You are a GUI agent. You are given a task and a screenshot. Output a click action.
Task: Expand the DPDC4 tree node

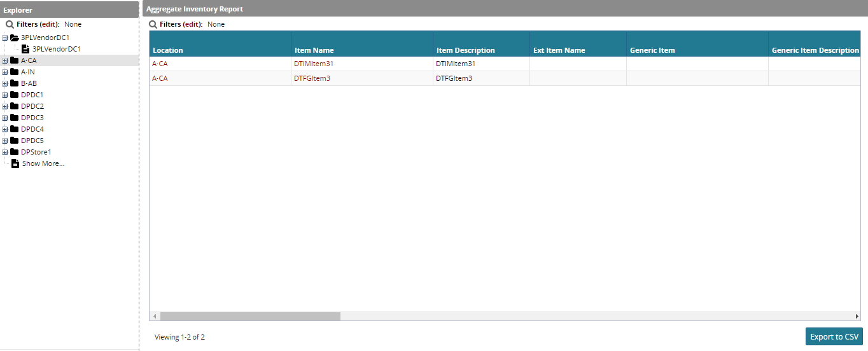[x=5, y=129]
